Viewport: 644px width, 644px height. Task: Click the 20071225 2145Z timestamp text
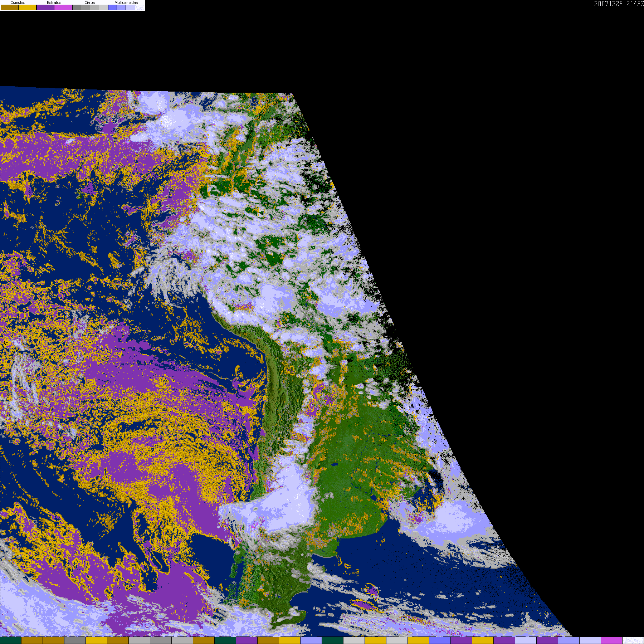619,4
